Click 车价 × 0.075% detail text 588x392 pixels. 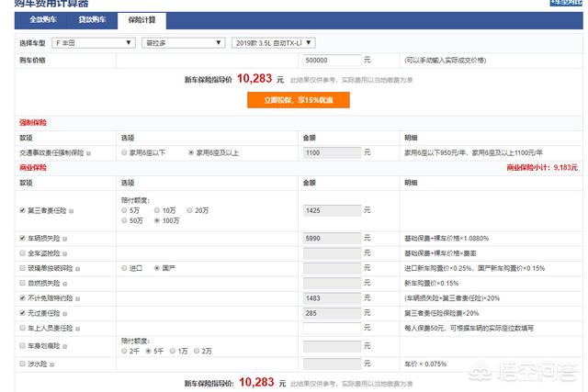point(425,364)
